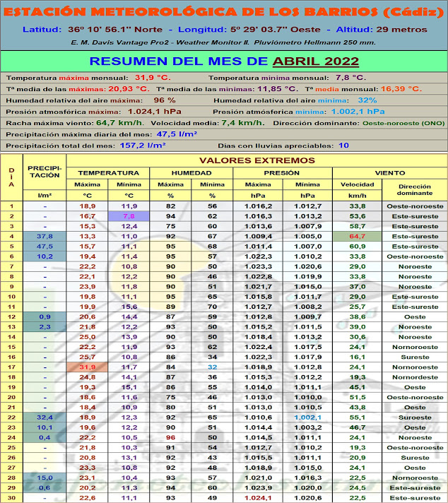Click the 'Dirección dominante' column header

tap(415, 189)
